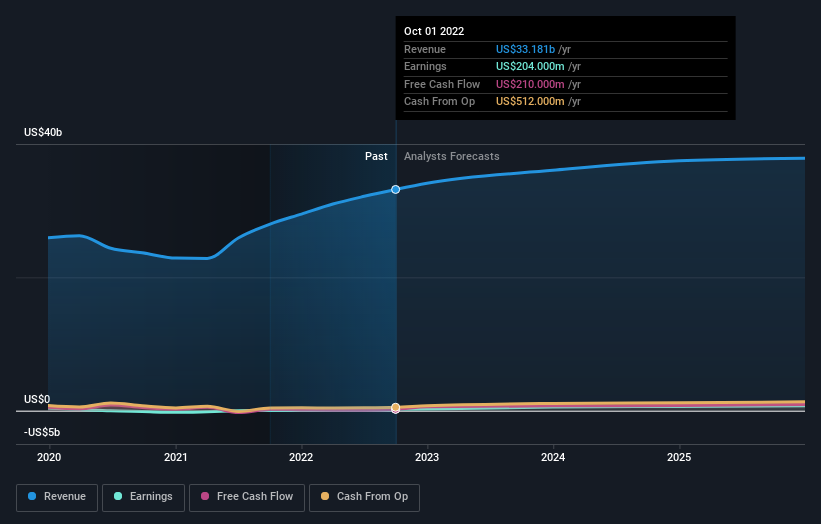Click the tooltip date Oct 01 2022
Screen dimensions: 821x524
click(434, 32)
